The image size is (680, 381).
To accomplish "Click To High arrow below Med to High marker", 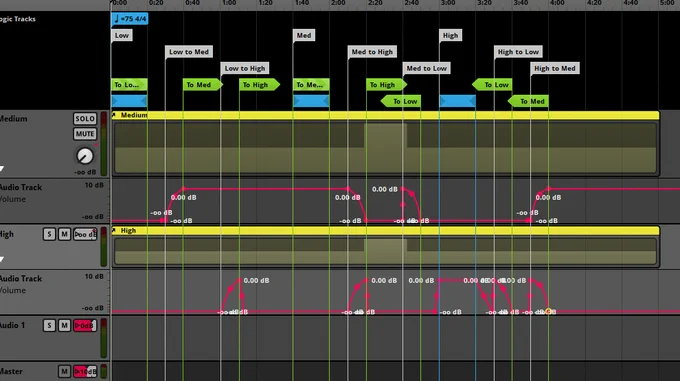I will pos(386,85).
